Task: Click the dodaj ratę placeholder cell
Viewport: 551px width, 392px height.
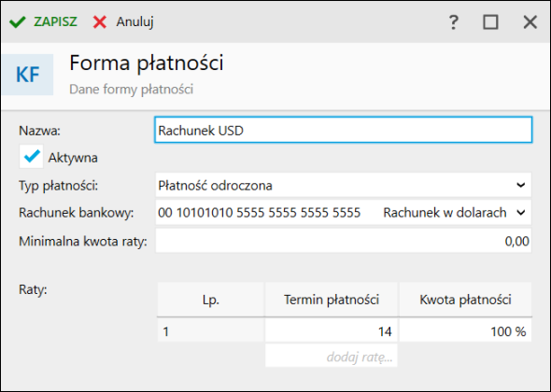Action: (332, 356)
